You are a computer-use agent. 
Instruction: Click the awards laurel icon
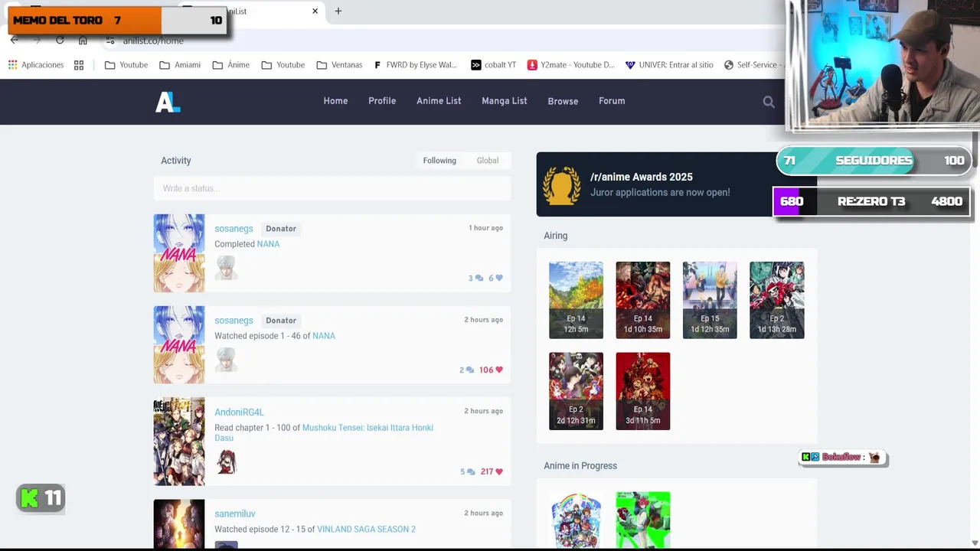point(562,185)
